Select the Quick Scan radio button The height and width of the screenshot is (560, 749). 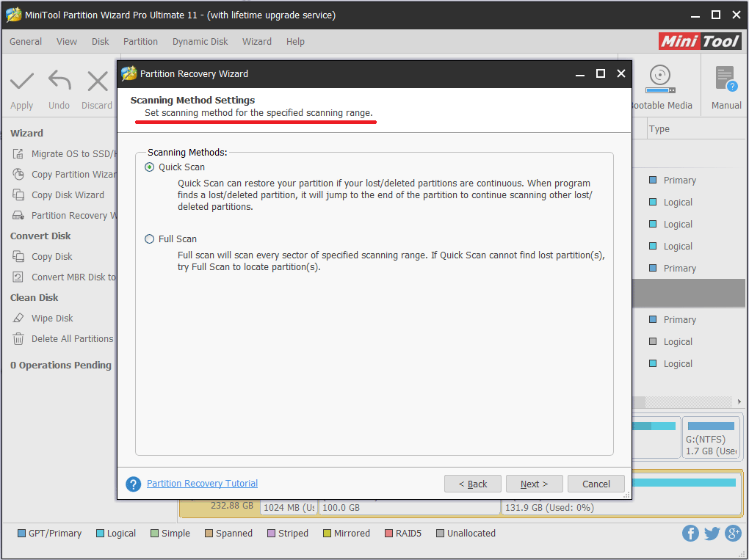tap(150, 167)
